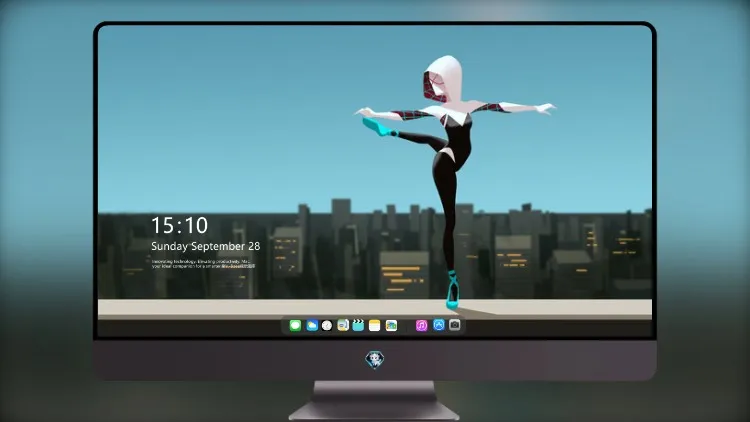This screenshot has width=750, height=422.
Task: Open the yellow-topped Notes app
Action: tap(375, 325)
